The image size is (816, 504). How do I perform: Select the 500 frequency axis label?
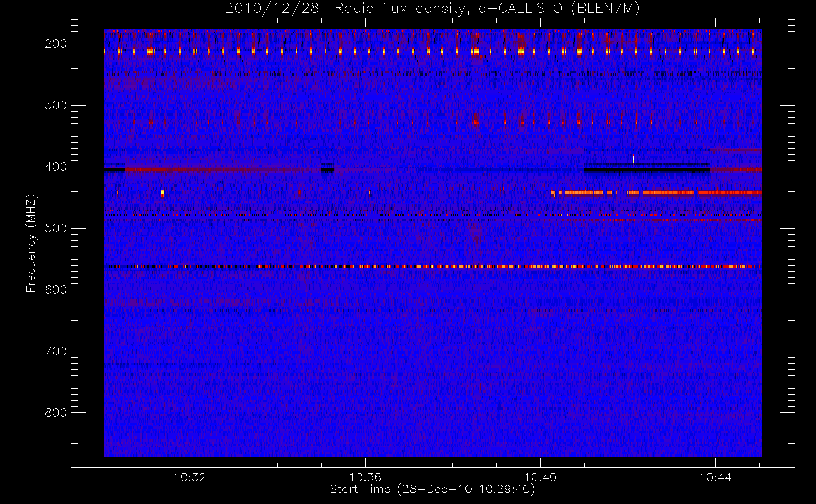(55, 228)
